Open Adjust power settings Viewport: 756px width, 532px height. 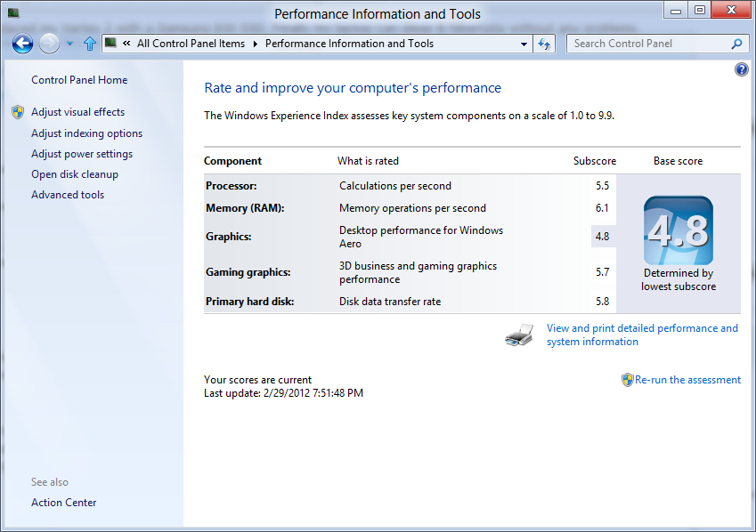pyautogui.click(x=82, y=154)
